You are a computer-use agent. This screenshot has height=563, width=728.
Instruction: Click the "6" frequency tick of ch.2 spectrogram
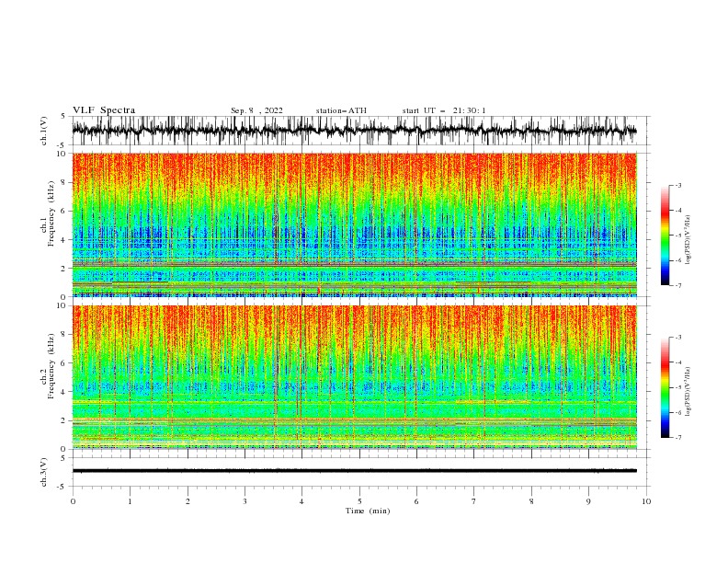[x=65, y=362]
